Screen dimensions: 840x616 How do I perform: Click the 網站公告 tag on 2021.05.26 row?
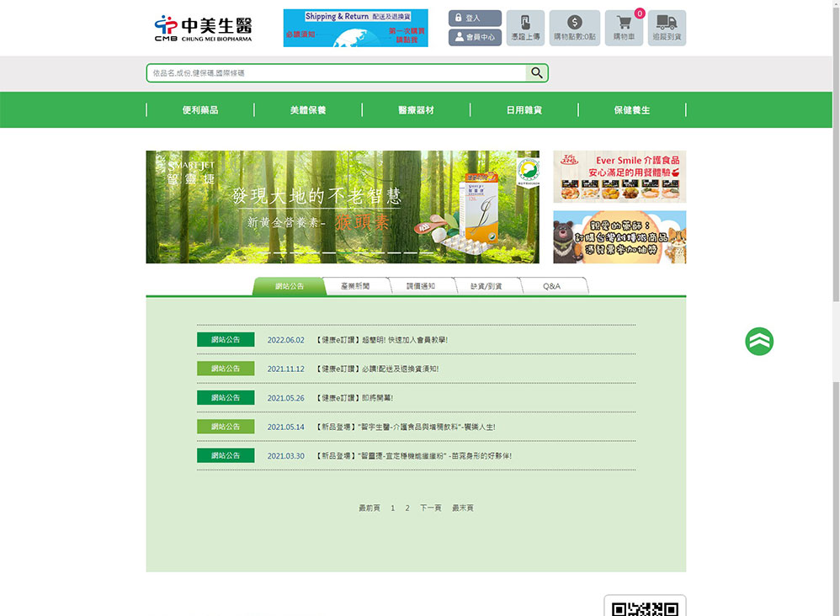(x=226, y=397)
